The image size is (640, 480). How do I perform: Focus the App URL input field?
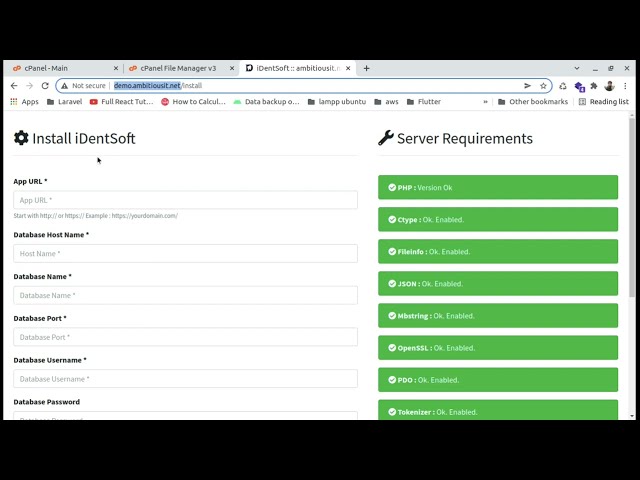point(185,200)
